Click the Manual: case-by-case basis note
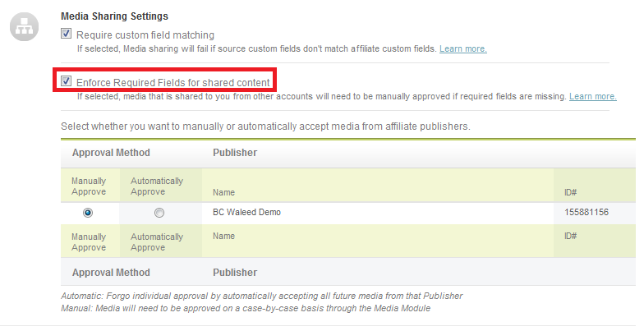Viewport: 644px width, 331px height. (x=246, y=309)
